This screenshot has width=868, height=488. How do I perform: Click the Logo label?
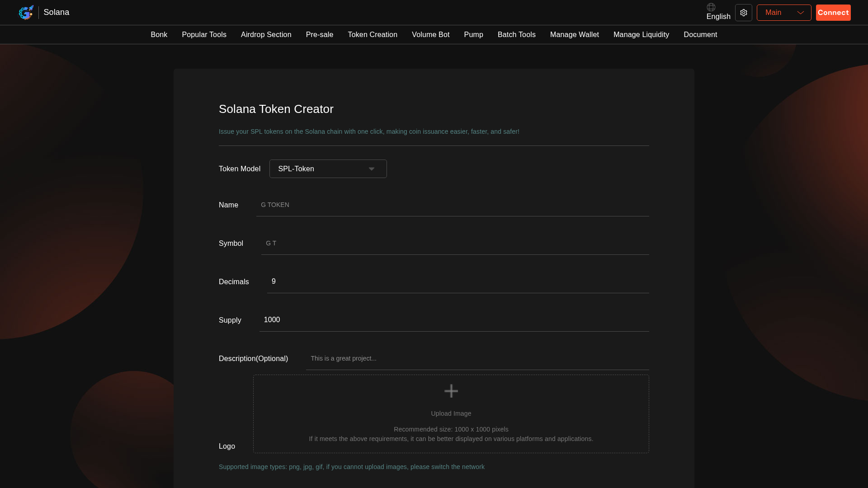coord(227,446)
